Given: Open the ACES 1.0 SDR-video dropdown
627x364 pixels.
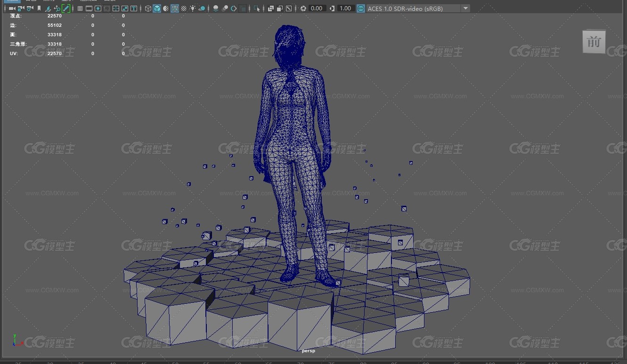Looking at the screenshot, I should 418,8.
